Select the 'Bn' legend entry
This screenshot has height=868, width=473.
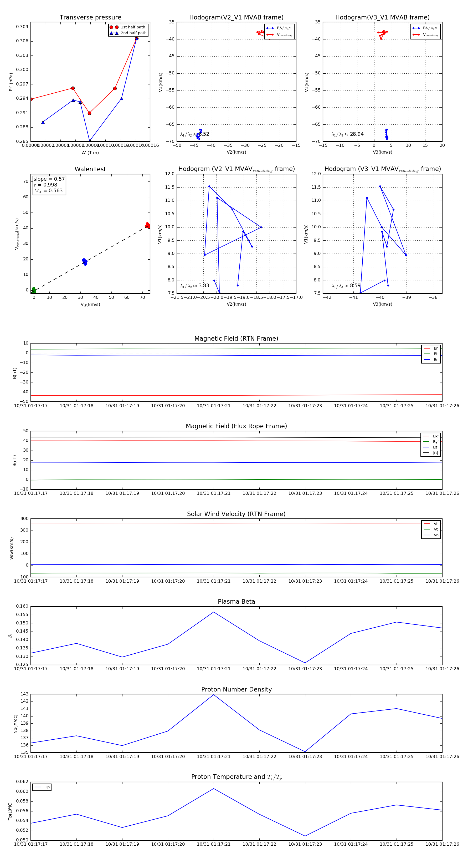pyautogui.click(x=431, y=360)
